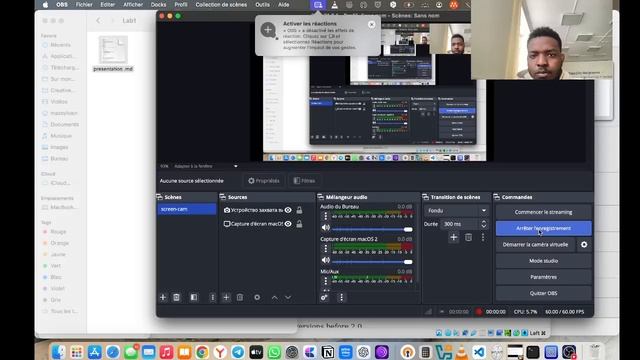Screen dimensions: 640x360
Task: Toggle lock on Устройство захвата source
Action: coord(299,210)
